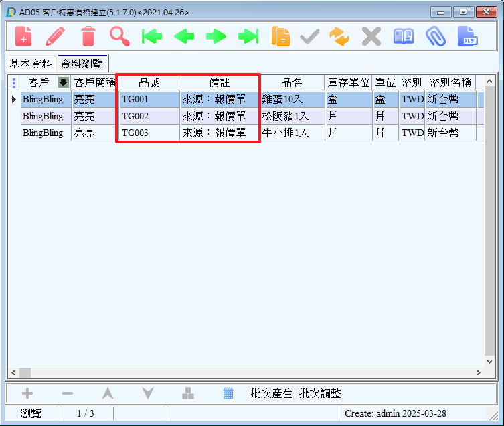Close the AD05 window
Viewport: 504px width, 426px height.
(487, 12)
